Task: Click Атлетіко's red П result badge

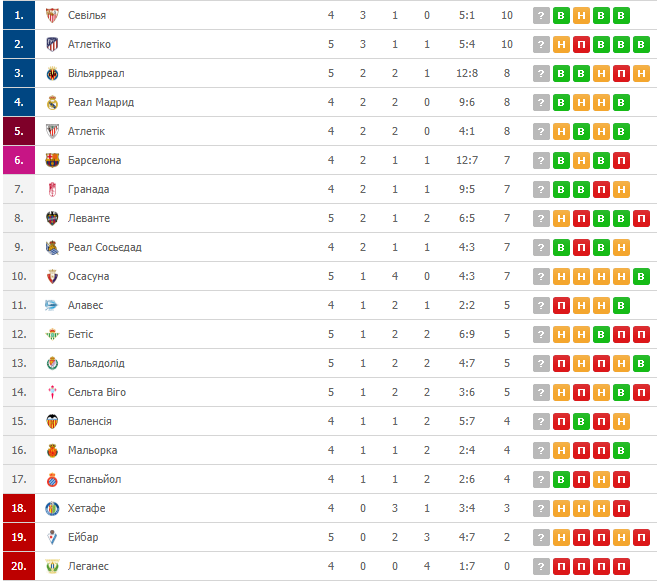Action: tap(581, 45)
